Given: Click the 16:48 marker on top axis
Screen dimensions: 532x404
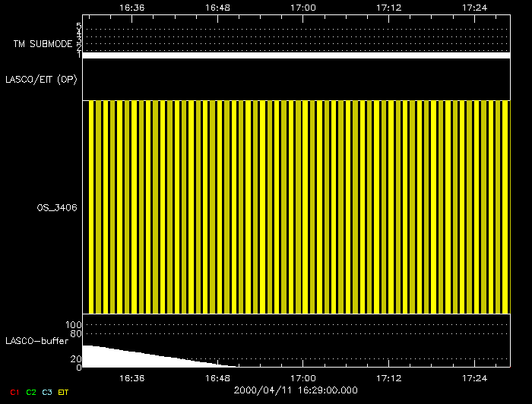Looking at the screenshot, I should [218, 6].
